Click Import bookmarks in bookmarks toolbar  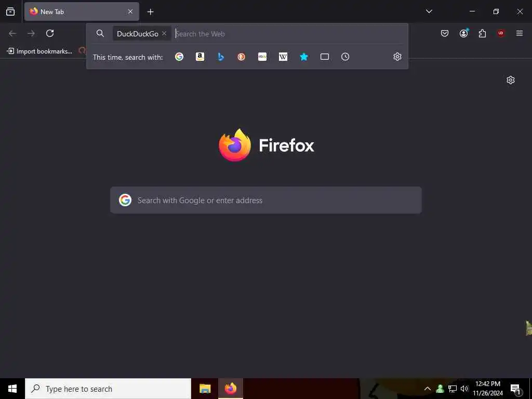[39, 51]
